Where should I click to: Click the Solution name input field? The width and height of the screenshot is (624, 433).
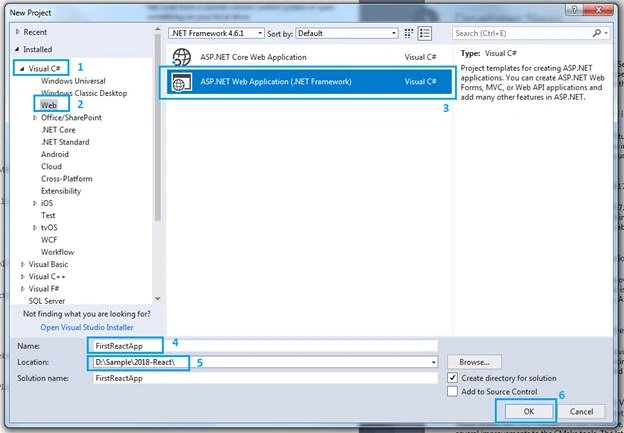tap(265, 378)
